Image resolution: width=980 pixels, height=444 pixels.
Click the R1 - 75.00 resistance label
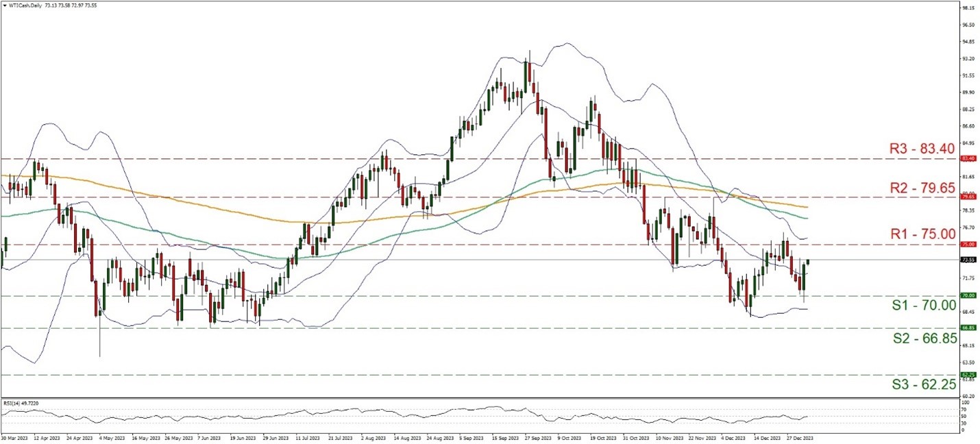922,234
